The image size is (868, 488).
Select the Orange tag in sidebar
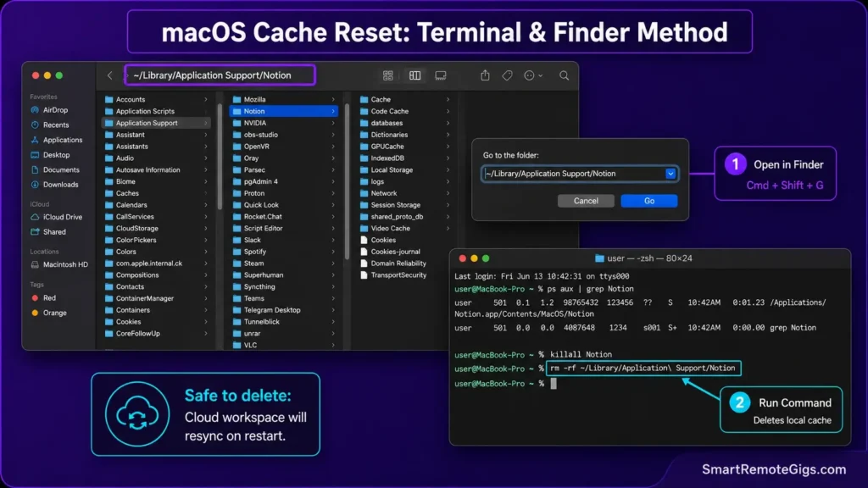click(49, 313)
